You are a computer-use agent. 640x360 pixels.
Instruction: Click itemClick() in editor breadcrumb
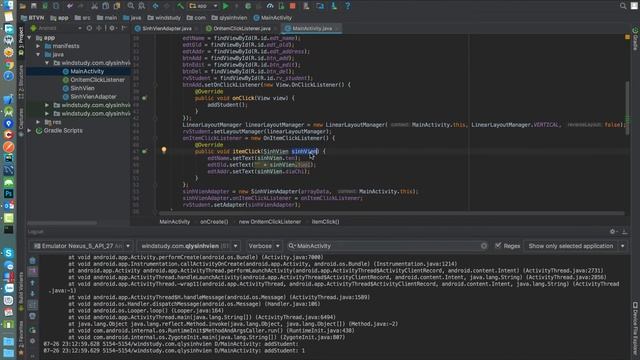tap(325, 222)
